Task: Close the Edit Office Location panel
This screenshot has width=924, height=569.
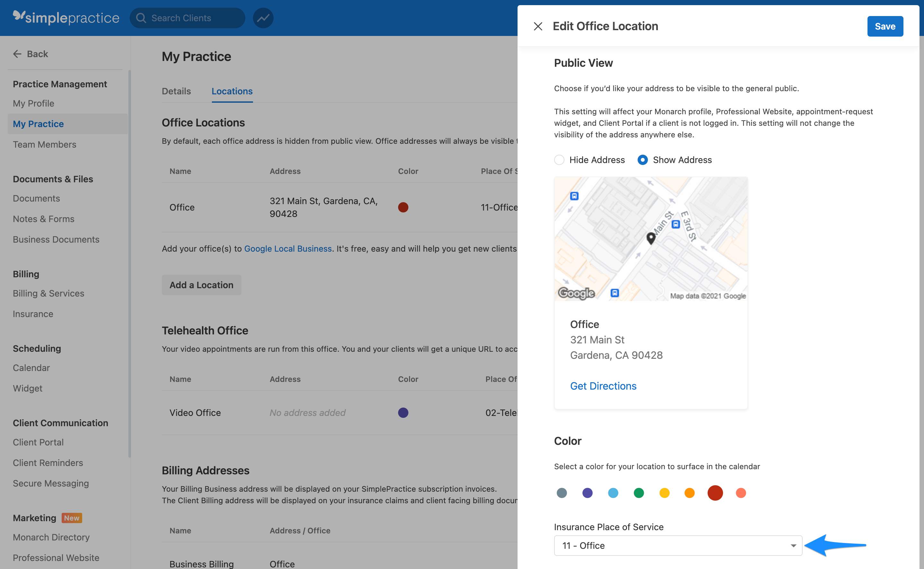Action: 538,26
